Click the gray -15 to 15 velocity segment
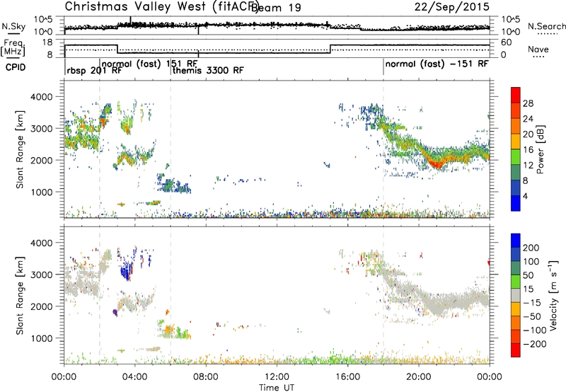Viewport: 566px width, 392px height. 516,295
